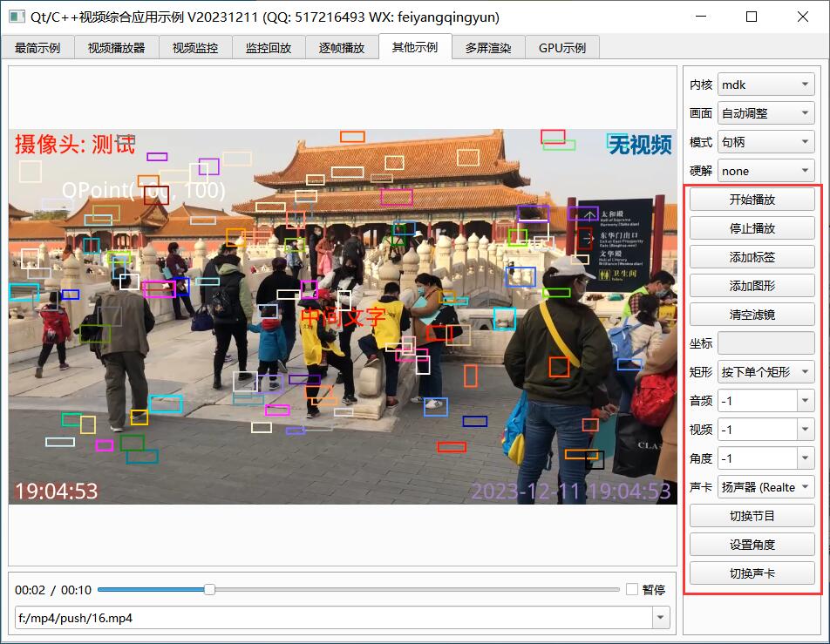Click 清空滤镜 to clear filters

click(x=752, y=315)
